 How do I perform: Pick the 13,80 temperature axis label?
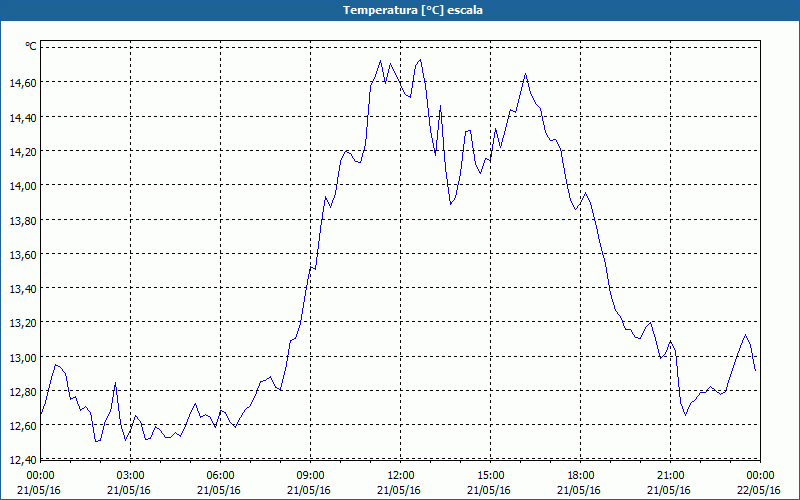pyautogui.click(x=23, y=220)
